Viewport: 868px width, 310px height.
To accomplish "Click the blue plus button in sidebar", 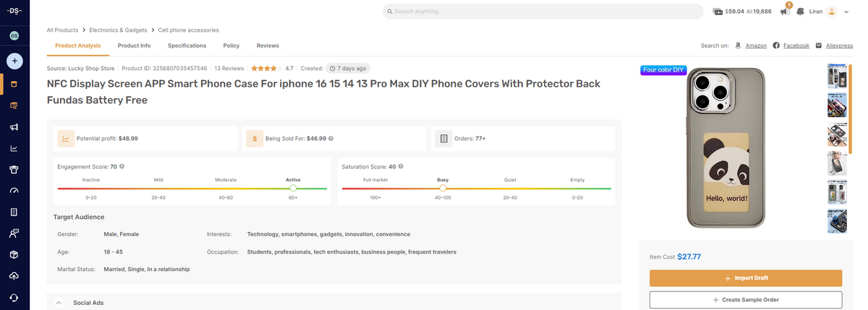I will click(14, 61).
